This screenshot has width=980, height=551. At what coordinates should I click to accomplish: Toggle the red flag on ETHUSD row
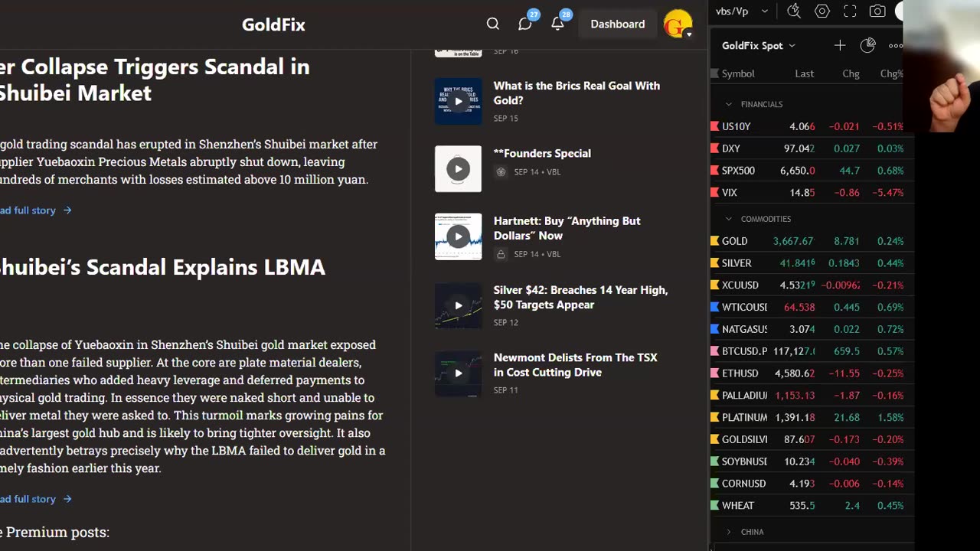coord(715,373)
